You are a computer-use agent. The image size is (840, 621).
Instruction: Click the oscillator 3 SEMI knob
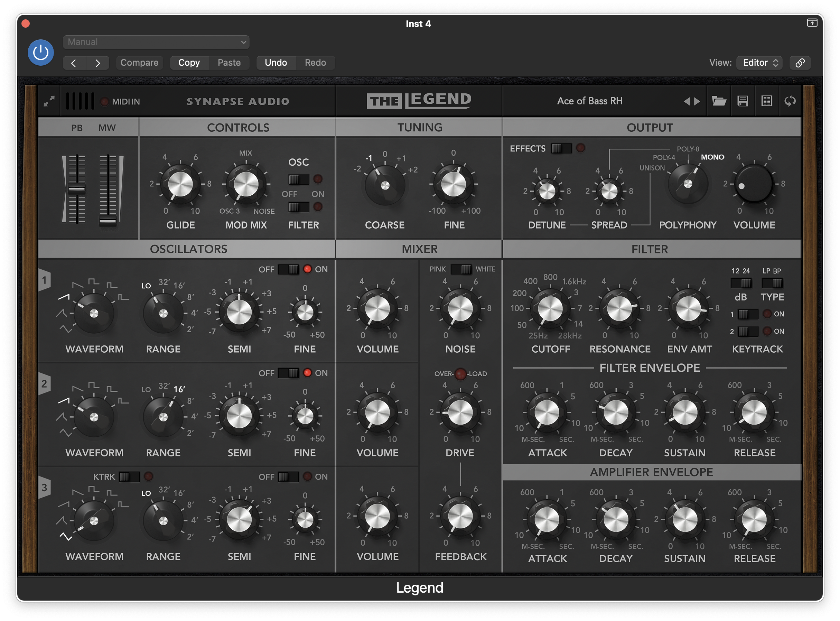pos(239,520)
